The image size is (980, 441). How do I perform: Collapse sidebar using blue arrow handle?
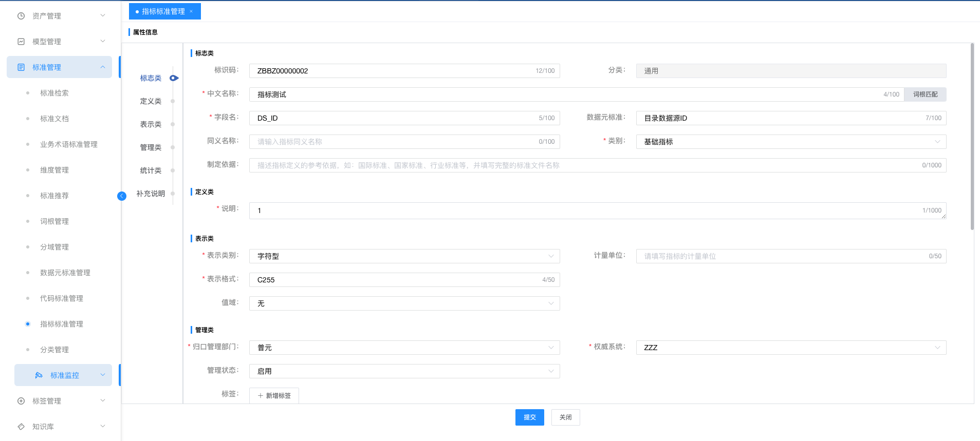tap(122, 196)
